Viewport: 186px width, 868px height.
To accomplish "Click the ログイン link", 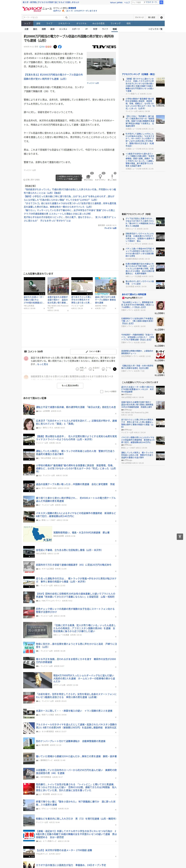I will 57,11.
